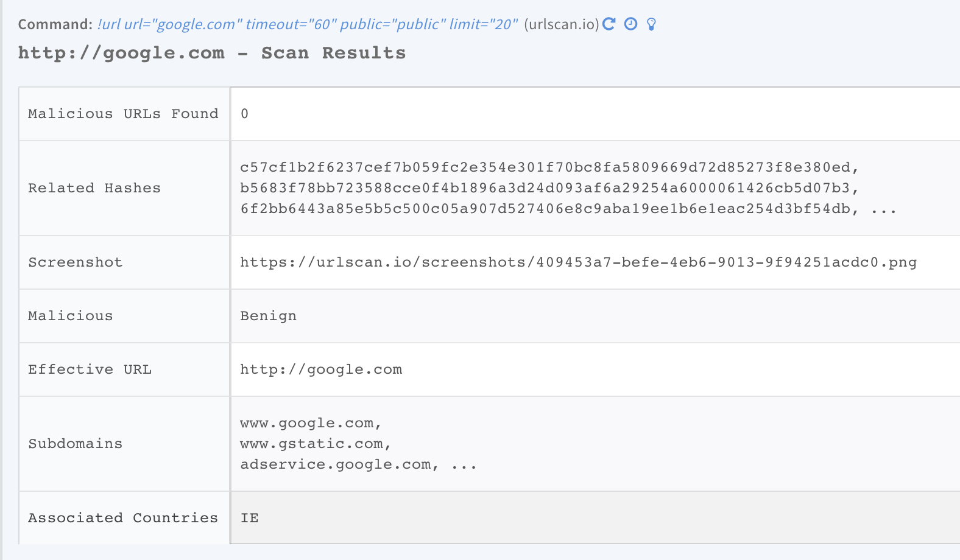Click the clock schedule icon
The height and width of the screenshot is (560, 960).
(x=631, y=24)
